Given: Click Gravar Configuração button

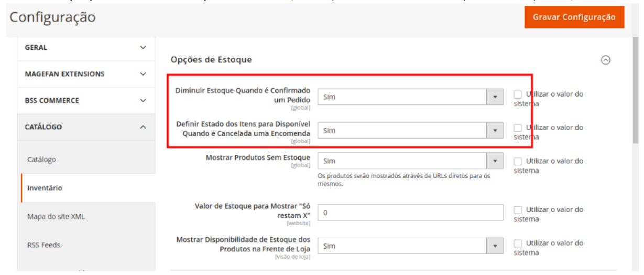Looking at the screenshot, I should [x=574, y=17].
